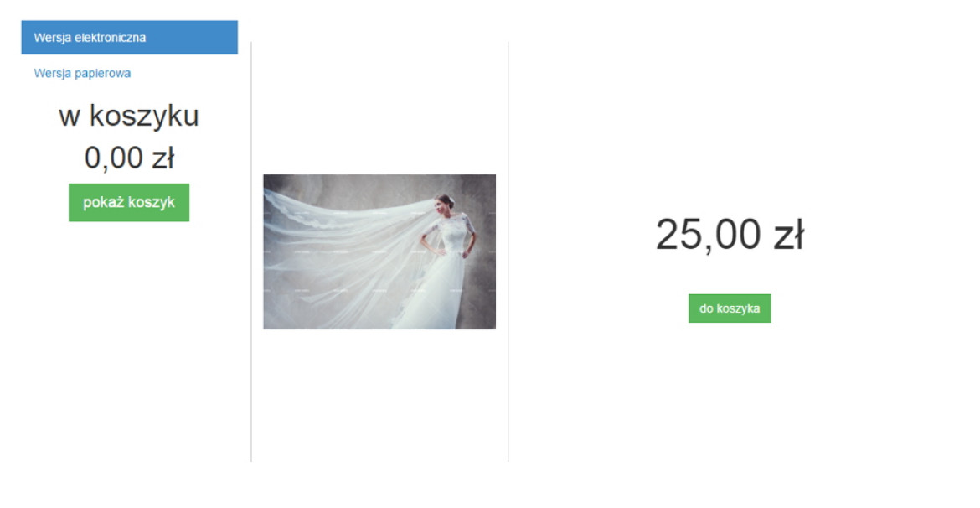Click the 0,00 zł cart total
Screen dimensions: 980x508
click(x=129, y=158)
